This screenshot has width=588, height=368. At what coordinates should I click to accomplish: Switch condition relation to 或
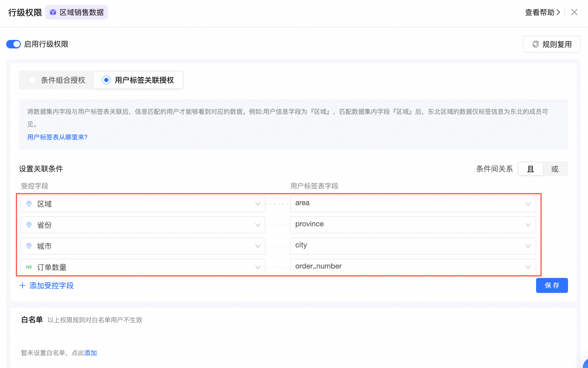click(x=555, y=169)
